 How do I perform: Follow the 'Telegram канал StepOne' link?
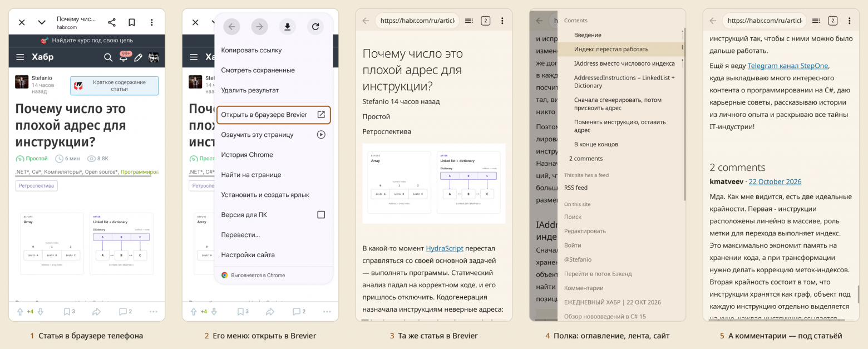[x=788, y=66]
